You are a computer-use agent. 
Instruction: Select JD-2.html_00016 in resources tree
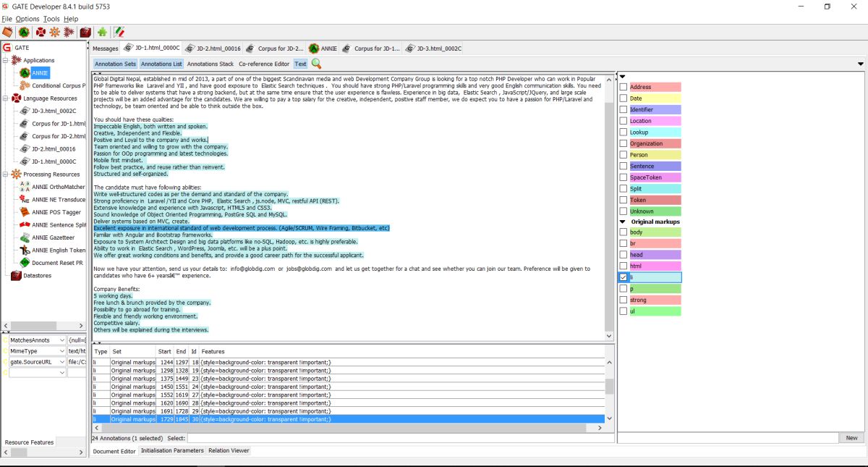pyautogui.click(x=48, y=149)
